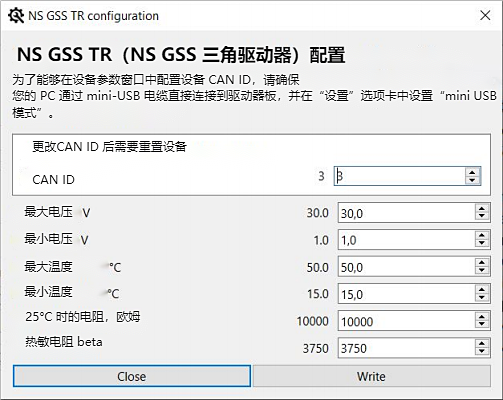This screenshot has height=400, width=503.
Task: Increase the CAN ID value with up arrow
Action: (472, 172)
